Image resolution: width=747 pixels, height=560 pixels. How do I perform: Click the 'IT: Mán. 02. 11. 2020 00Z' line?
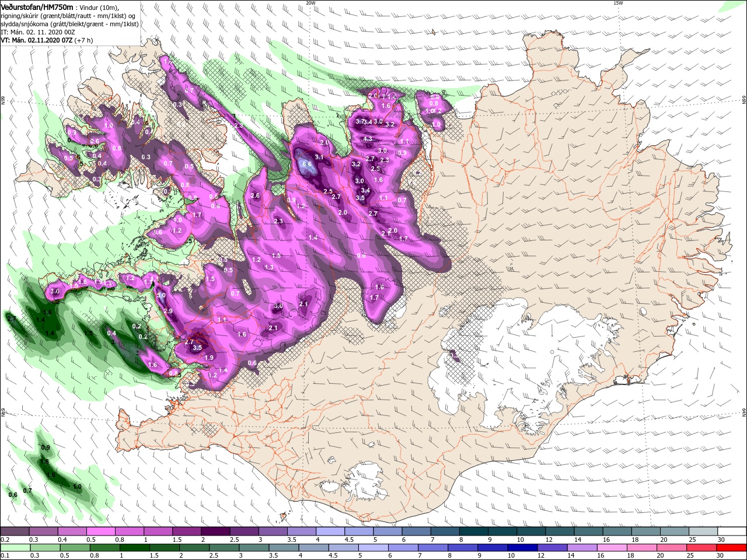click(x=37, y=32)
